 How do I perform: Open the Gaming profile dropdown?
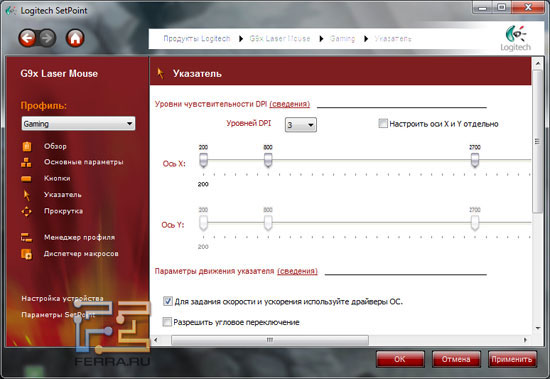78,124
